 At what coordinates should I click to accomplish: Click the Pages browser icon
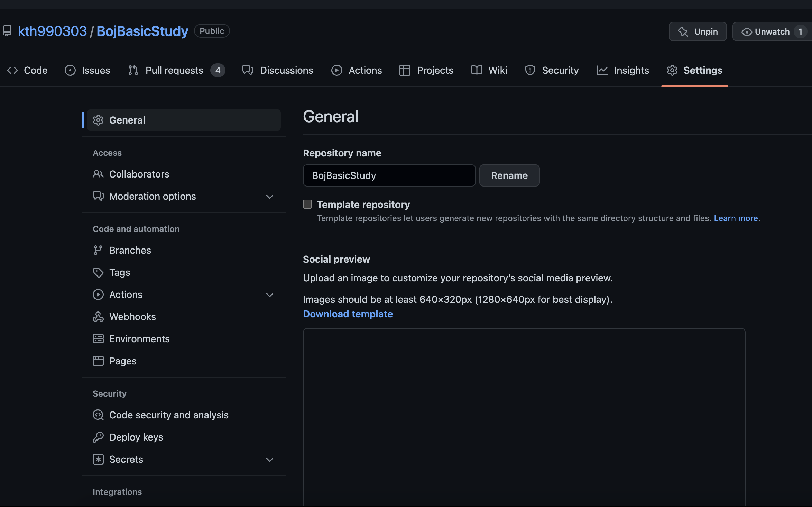tap(98, 361)
